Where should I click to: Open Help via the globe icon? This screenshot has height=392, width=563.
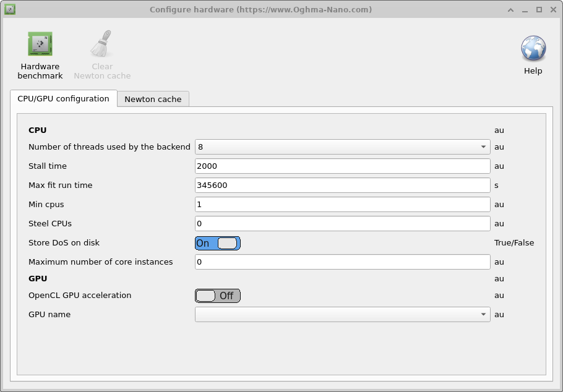point(533,48)
